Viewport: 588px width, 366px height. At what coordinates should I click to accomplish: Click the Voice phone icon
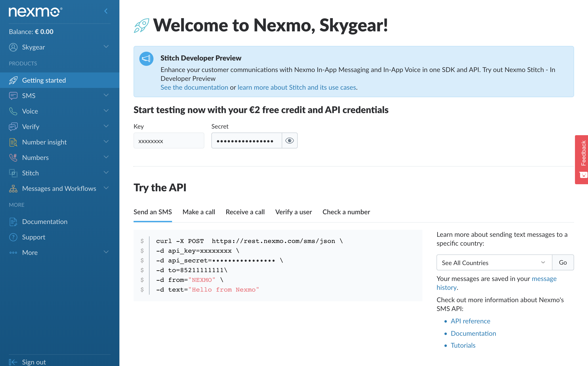point(13,111)
